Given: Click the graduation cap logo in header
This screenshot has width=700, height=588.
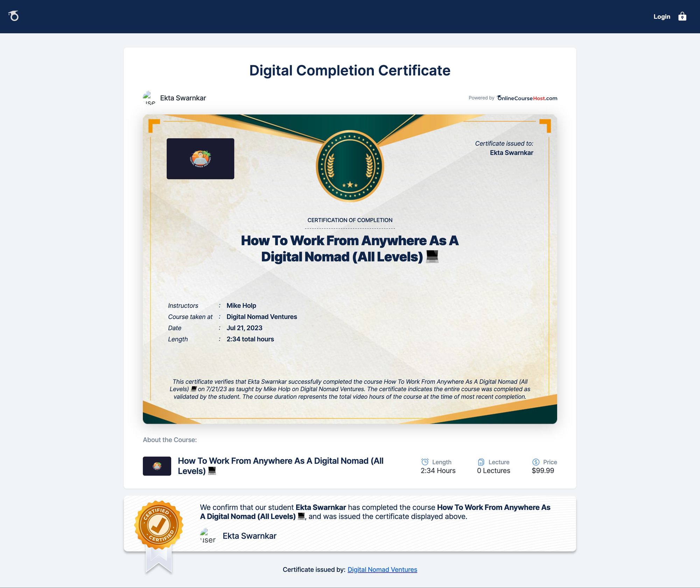Looking at the screenshot, I should (x=14, y=16).
